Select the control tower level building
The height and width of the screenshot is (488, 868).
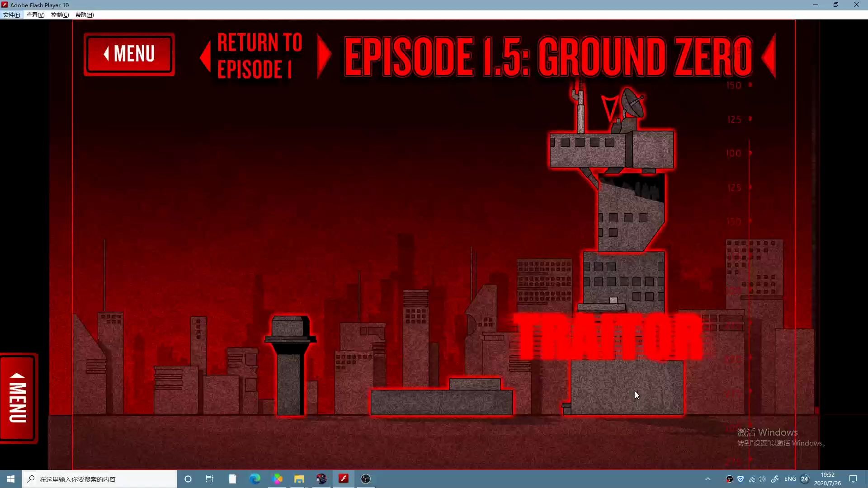coord(290,365)
